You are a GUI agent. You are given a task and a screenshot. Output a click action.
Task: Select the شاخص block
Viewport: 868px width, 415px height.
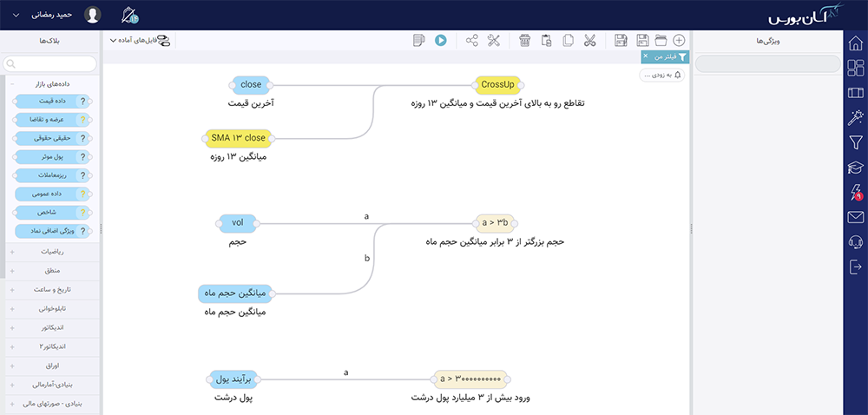point(52,213)
